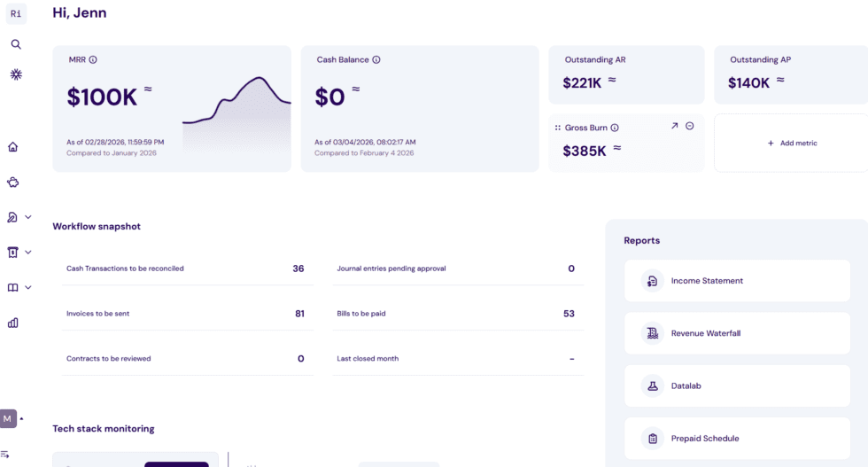Open search from the sidebar magnifier icon
Viewport: 868px width, 467px height.
click(x=16, y=44)
